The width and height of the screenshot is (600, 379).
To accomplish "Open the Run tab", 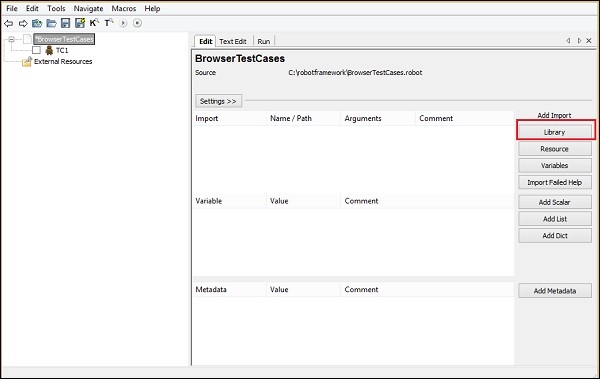I will click(x=263, y=41).
